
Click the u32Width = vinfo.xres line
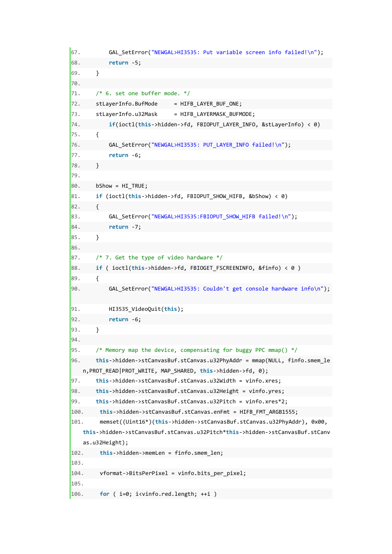click(189, 381)
